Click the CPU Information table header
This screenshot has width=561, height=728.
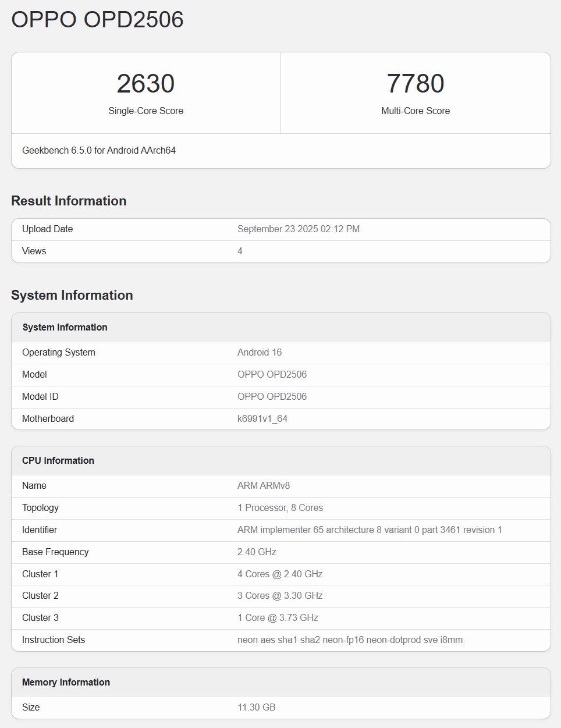(x=58, y=460)
